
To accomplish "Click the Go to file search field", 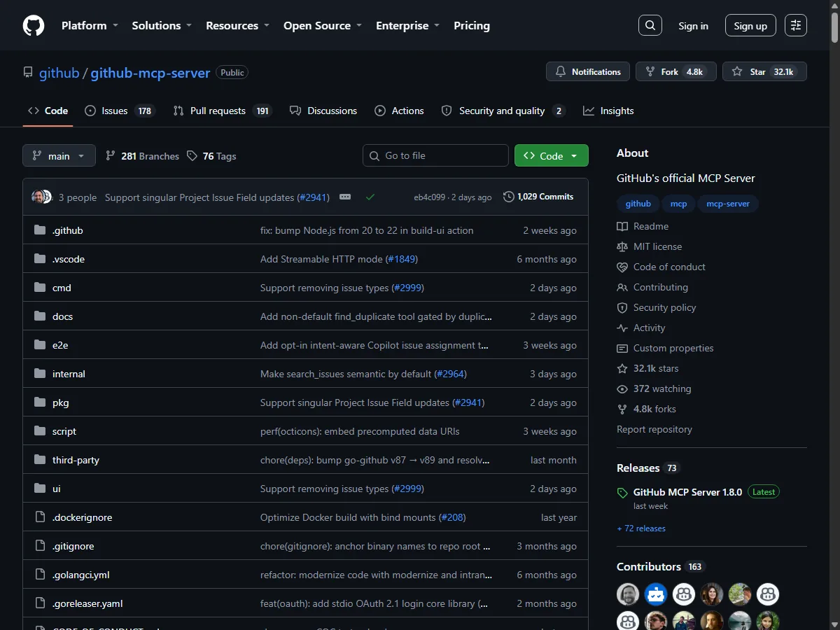I will coord(435,155).
